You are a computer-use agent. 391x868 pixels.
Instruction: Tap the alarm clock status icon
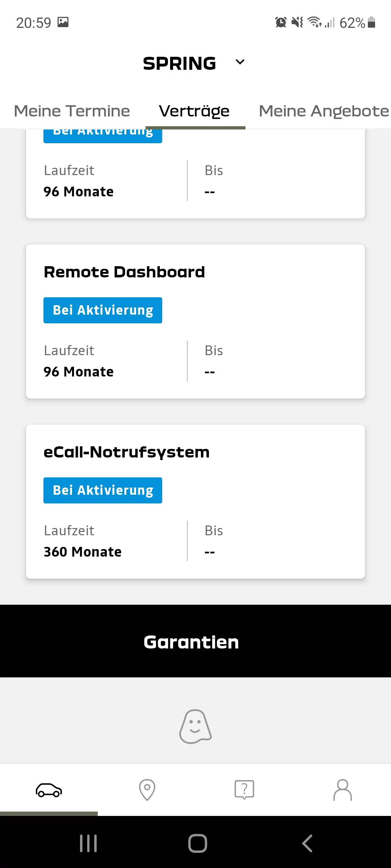click(281, 22)
